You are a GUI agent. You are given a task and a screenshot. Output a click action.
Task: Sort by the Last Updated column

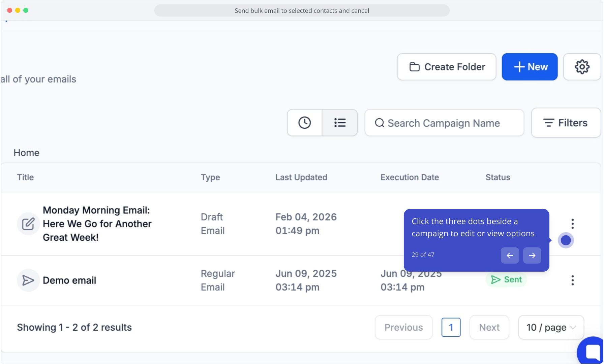click(x=301, y=177)
